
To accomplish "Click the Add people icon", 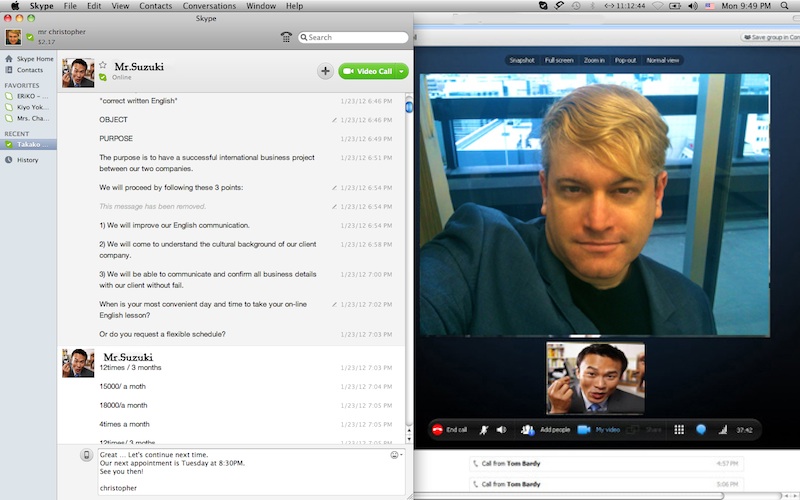I will 528,430.
